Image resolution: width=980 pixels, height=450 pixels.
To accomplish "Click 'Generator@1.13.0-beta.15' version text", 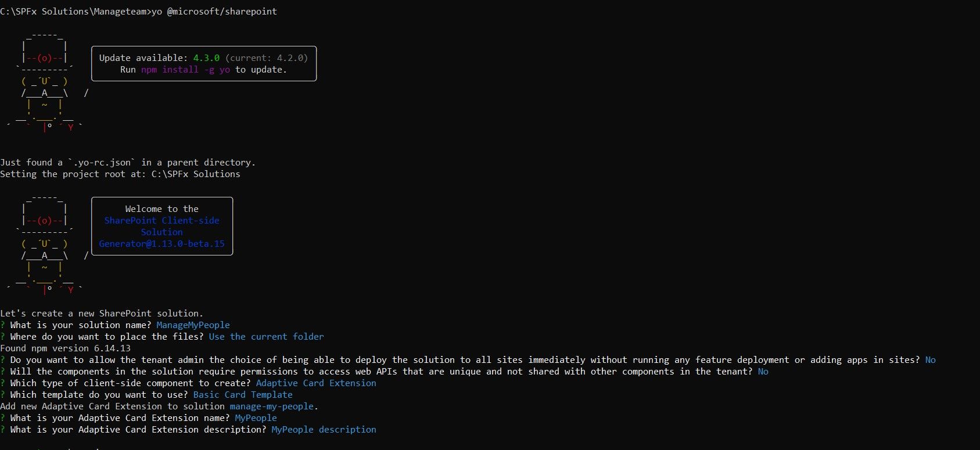I will click(161, 244).
